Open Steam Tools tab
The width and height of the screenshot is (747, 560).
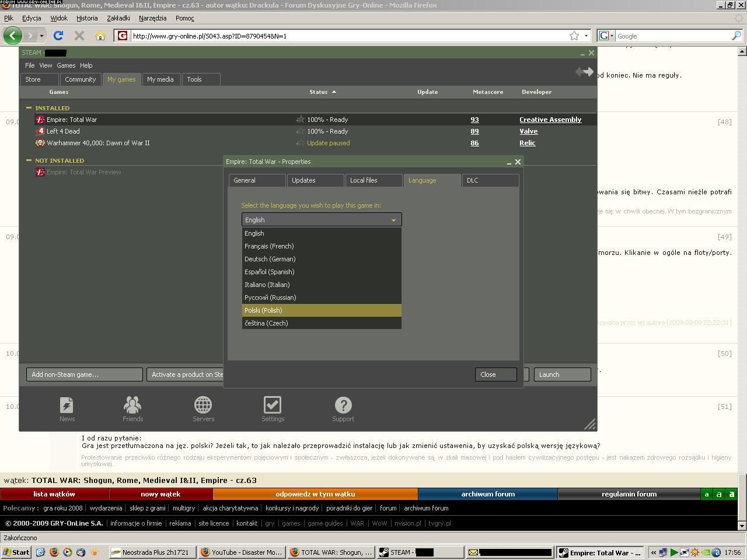(201, 79)
